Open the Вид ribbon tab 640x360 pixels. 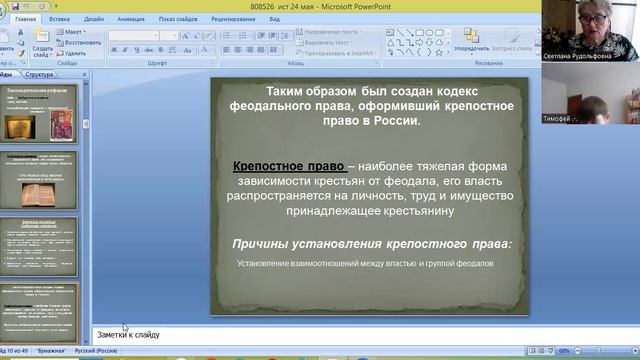tap(275, 19)
